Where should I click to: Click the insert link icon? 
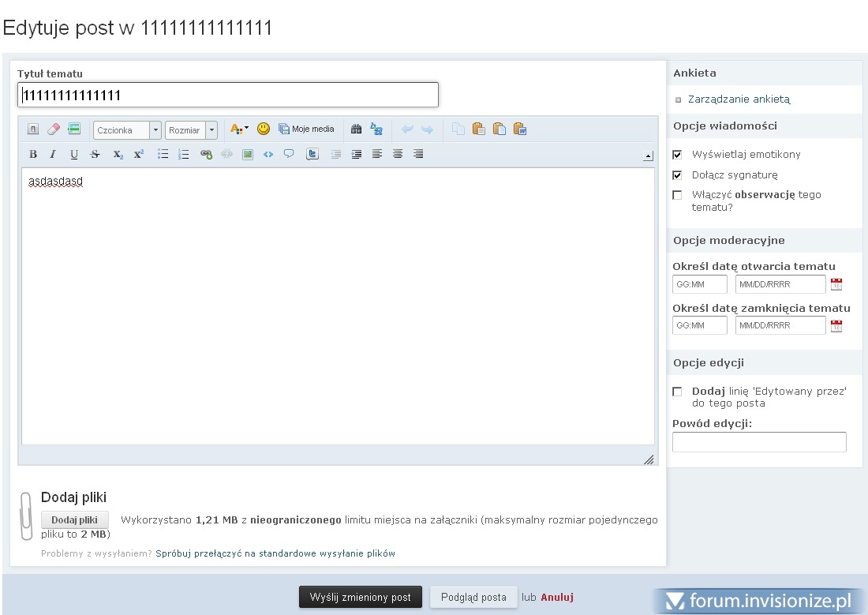pyautogui.click(x=206, y=154)
